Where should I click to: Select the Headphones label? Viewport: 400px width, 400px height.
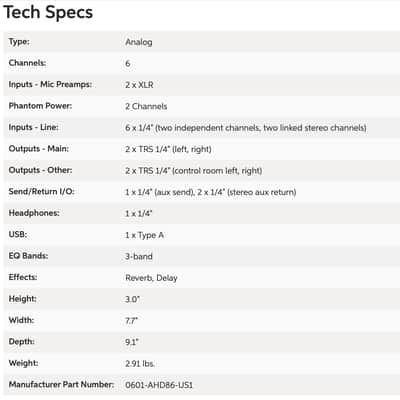click(x=34, y=213)
